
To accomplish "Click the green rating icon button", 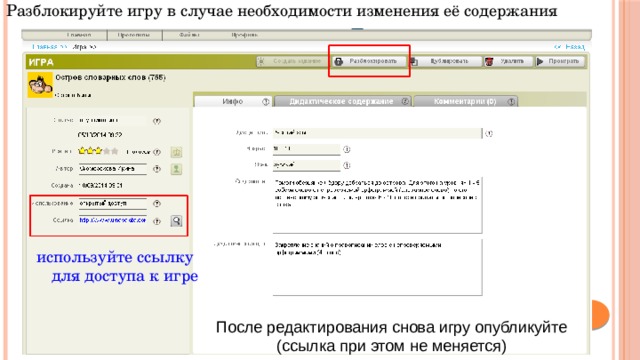I will [176, 152].
